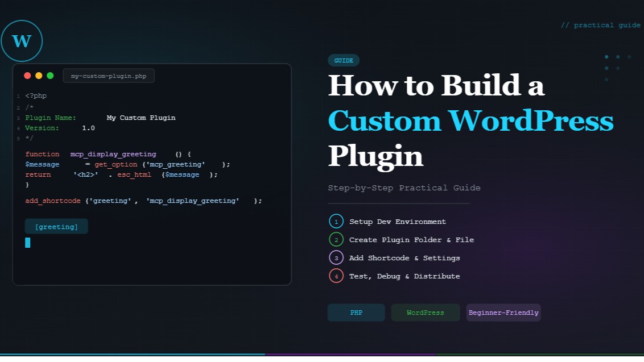The image size is (644, 362).
Task: Click the GUIDE badge
Action: point(344,60)
